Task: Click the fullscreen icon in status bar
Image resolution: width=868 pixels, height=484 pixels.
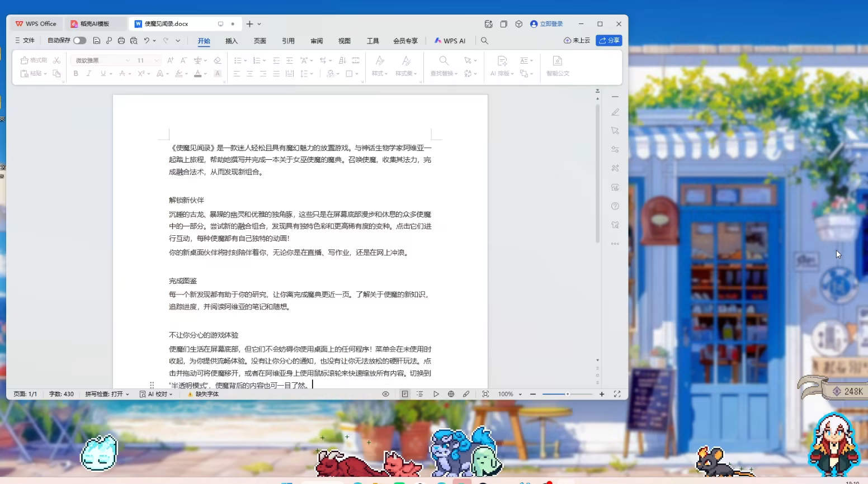Action: coord(617,394)
